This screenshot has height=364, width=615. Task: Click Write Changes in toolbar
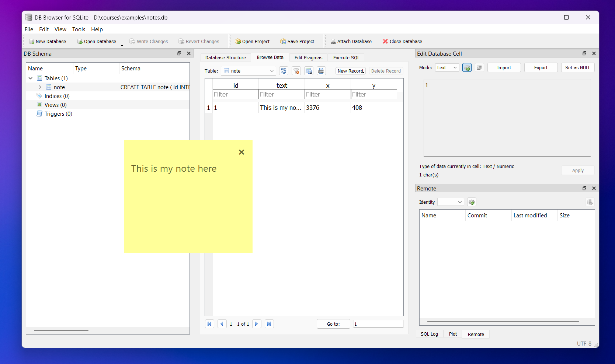coord(149,42)
